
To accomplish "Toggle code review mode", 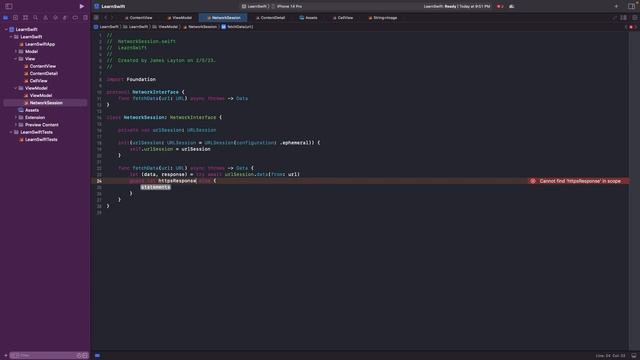I will click(x=614, y=18).
